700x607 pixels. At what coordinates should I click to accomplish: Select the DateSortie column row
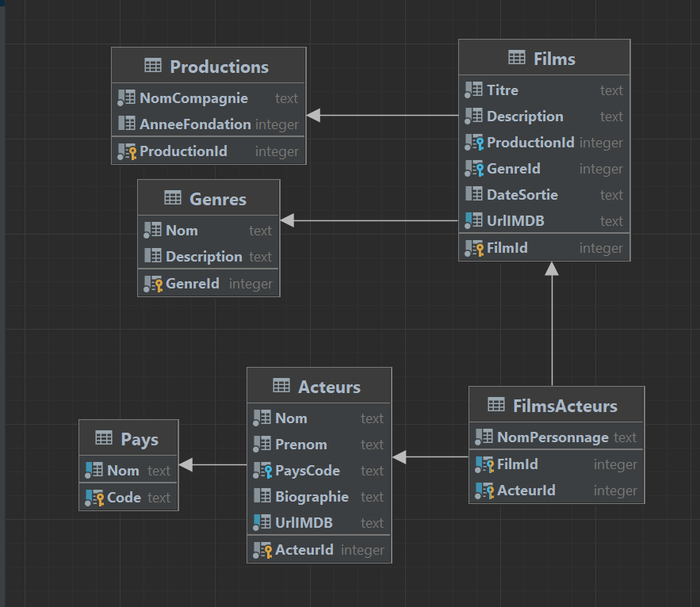(522, 195)
